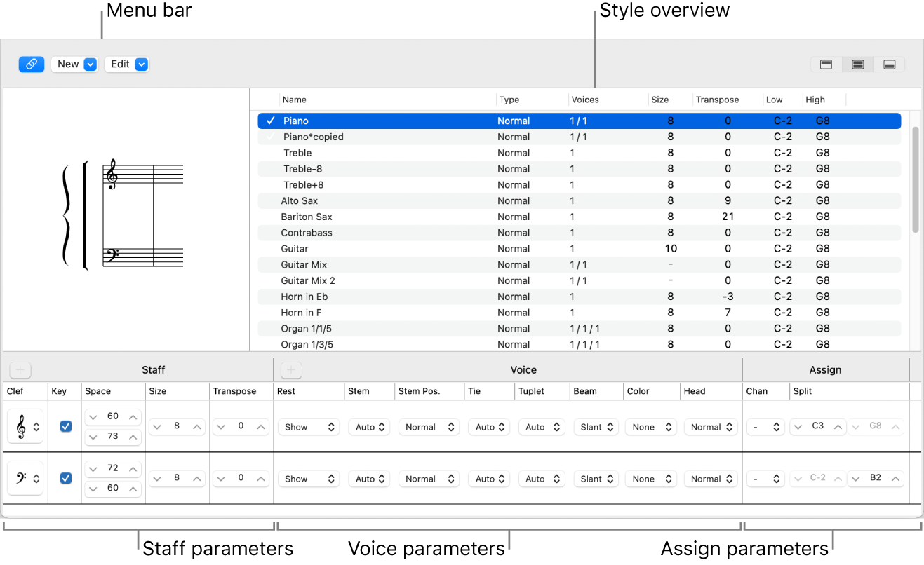924x565 pixels.
Task: Open the New dropdown menu
Action: [74, 64]
